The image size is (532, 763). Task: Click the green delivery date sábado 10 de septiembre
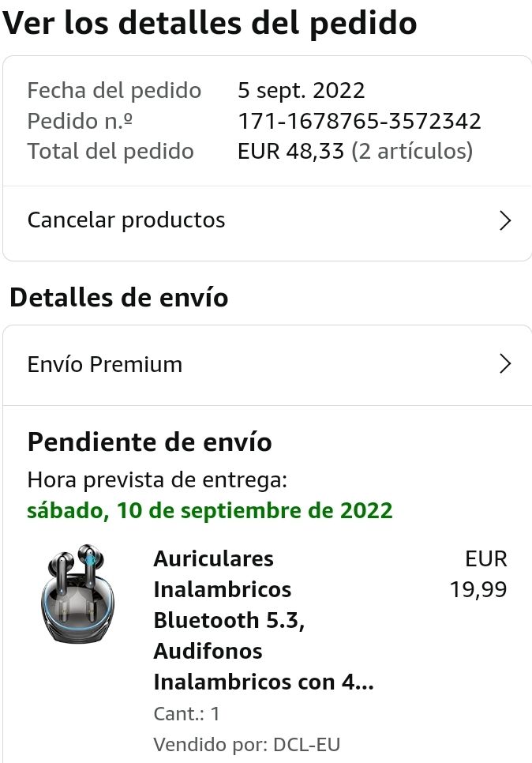209,510
